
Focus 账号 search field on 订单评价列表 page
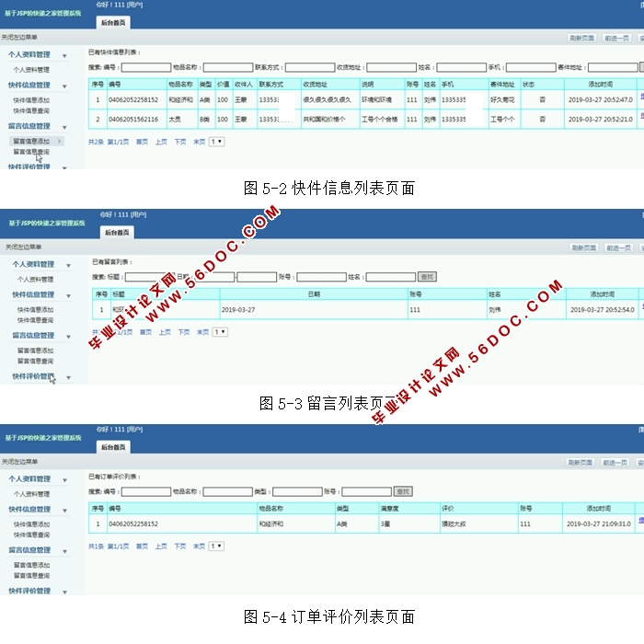point(367,491)
